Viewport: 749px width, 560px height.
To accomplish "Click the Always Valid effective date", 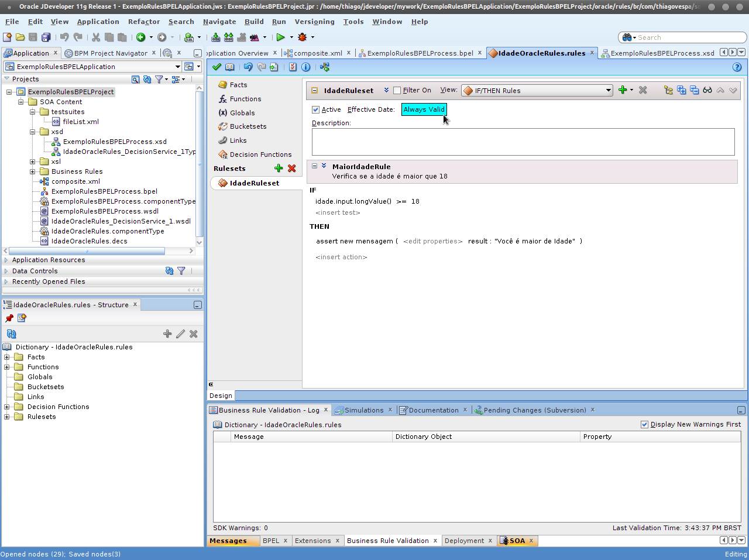I will (x=424, y=109).
